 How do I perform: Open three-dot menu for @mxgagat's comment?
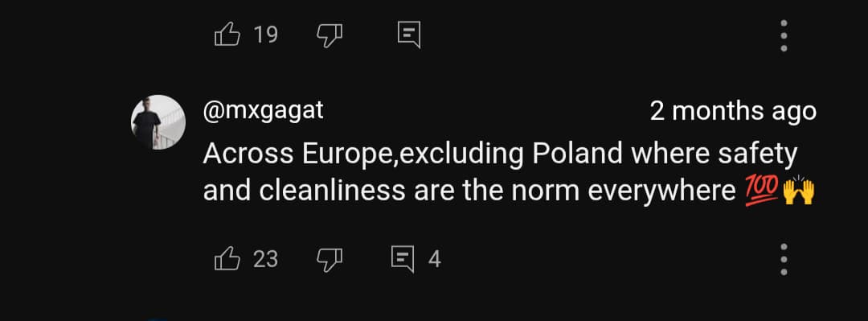pyautogui.click(x=784, y=260)
